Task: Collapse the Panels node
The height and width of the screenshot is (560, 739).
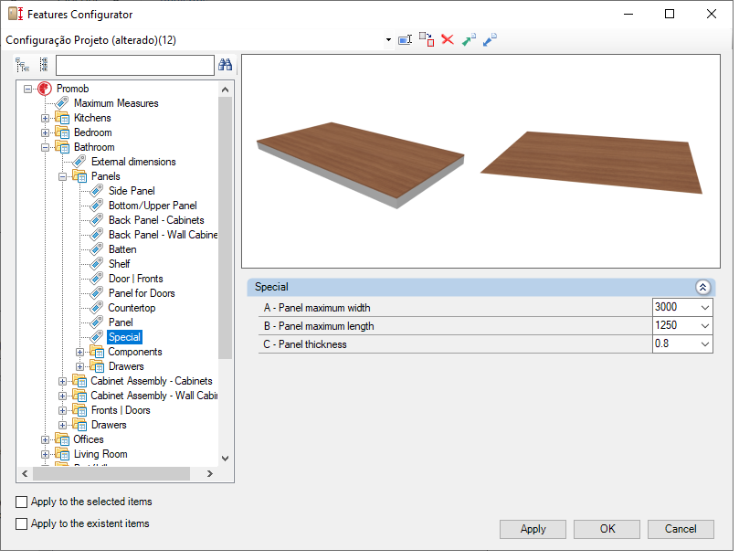Action: [x=63, y=176]
